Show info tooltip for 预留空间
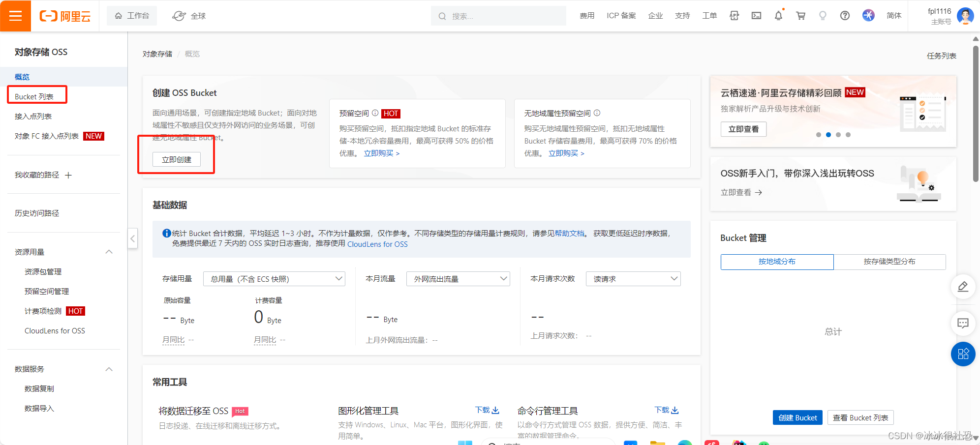The width and height of the screenshot is (980, 445). click(375, 113)
